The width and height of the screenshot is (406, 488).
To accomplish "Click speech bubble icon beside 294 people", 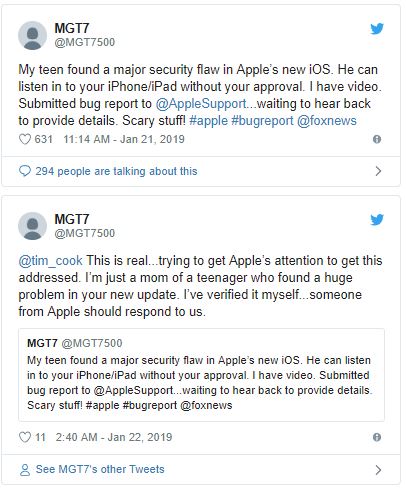I will 25,171.
